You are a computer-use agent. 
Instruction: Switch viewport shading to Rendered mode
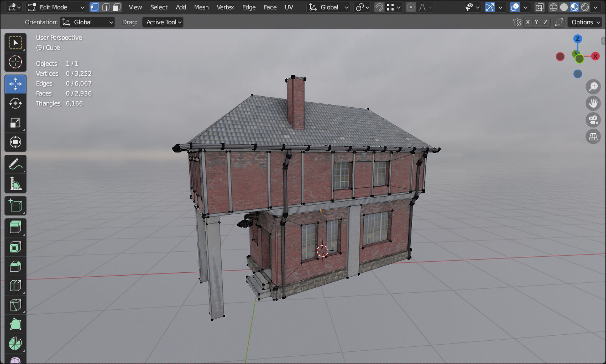point(585,7)
